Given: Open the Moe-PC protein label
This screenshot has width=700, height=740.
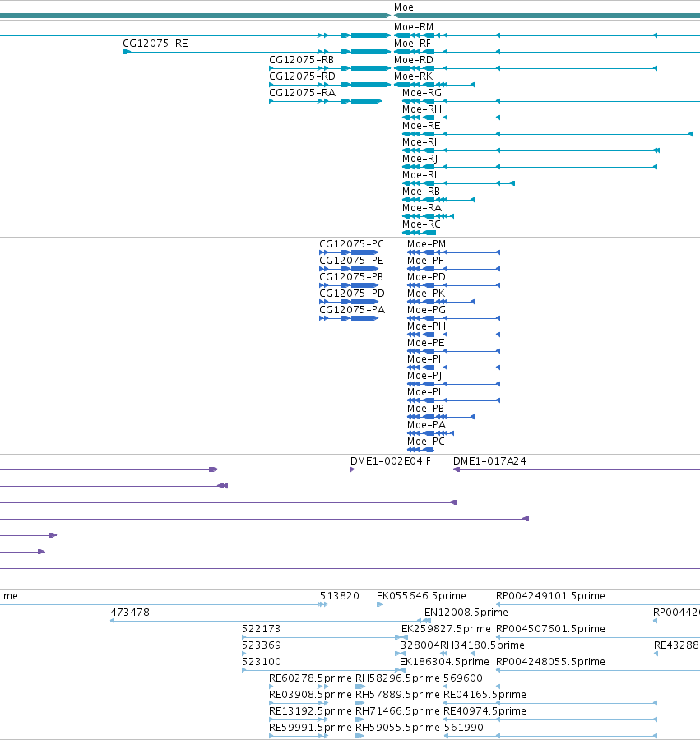Looking at the screenshot, I should coord(426,442).
